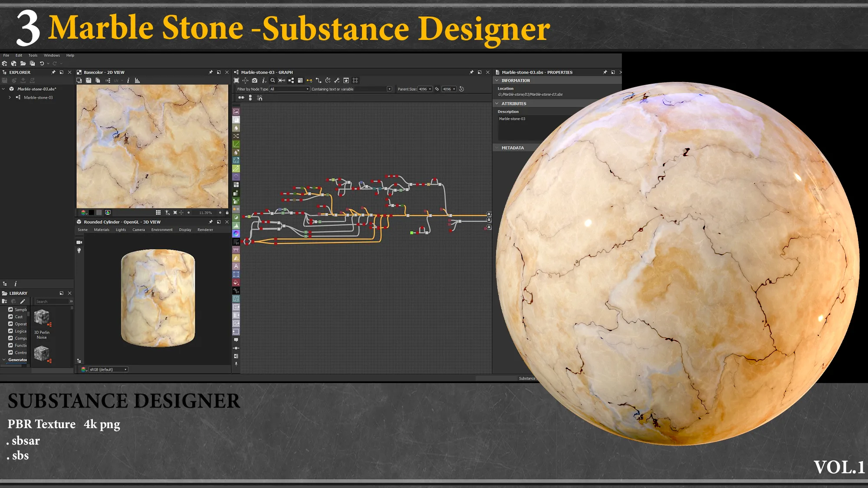Pin the GRAPH panel using its pin icon

click(470, 72)
